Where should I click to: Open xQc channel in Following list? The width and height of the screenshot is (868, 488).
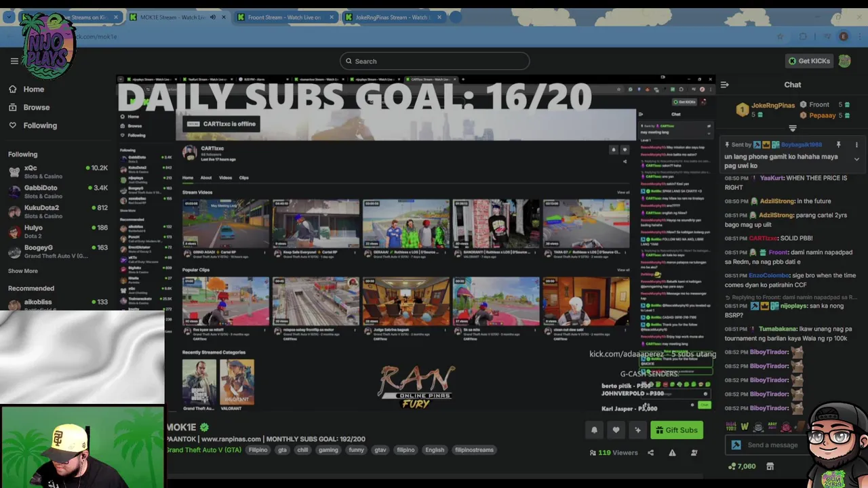tap(58, 171)
